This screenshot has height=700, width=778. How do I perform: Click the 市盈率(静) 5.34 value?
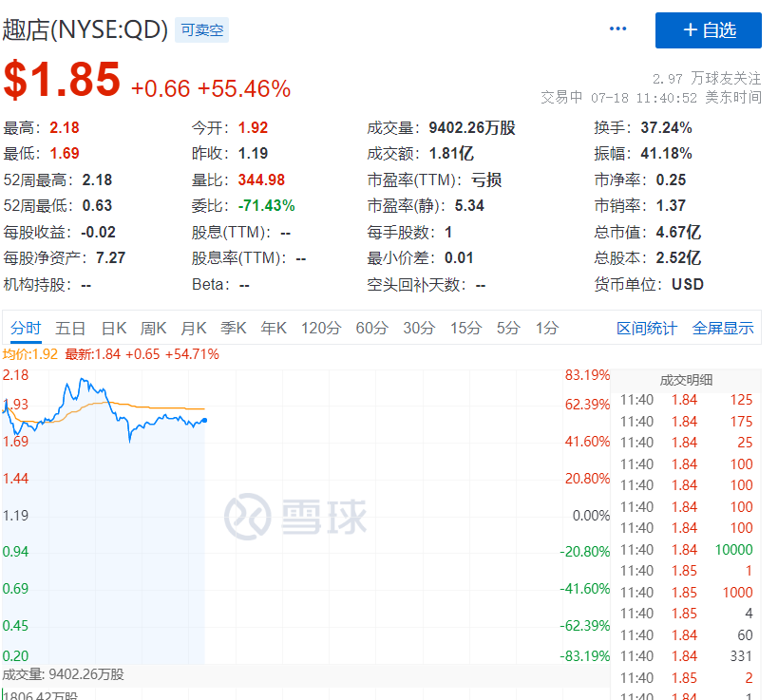coord(469,205)
